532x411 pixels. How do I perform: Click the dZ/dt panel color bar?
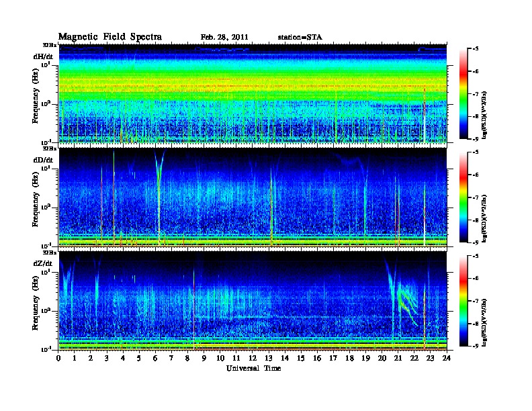click(x=463, y=301)
